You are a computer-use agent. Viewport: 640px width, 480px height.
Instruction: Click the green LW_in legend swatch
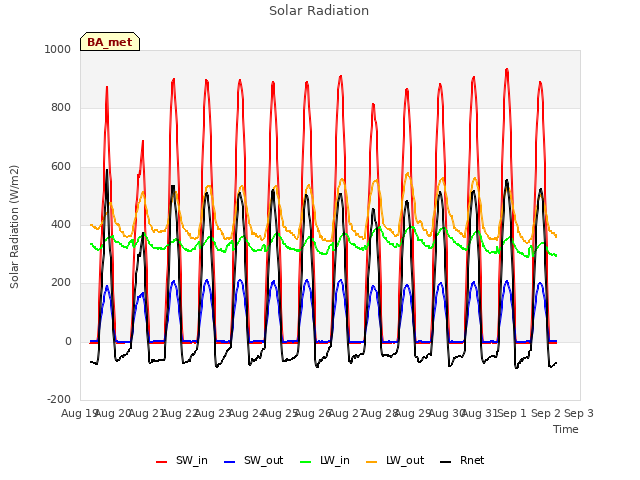306,462
